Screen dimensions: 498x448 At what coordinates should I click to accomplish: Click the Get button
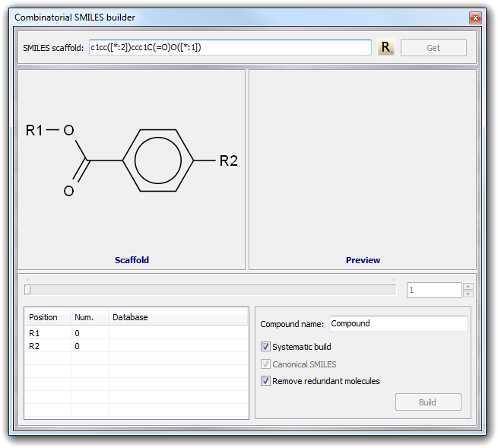pos(433,48)
